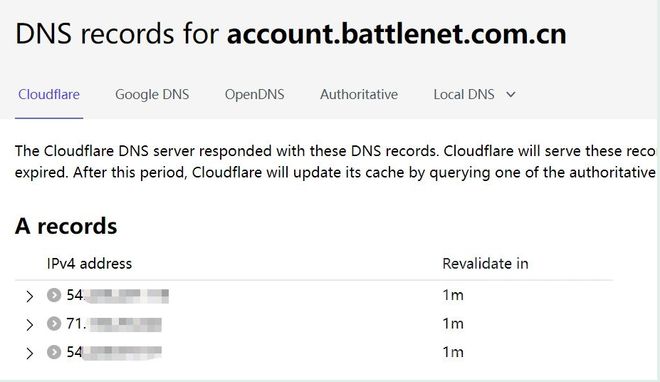The height and width of the screenshot is (382, 660).
Task: Select the Local DNS tab label
Action: (464, 94)
